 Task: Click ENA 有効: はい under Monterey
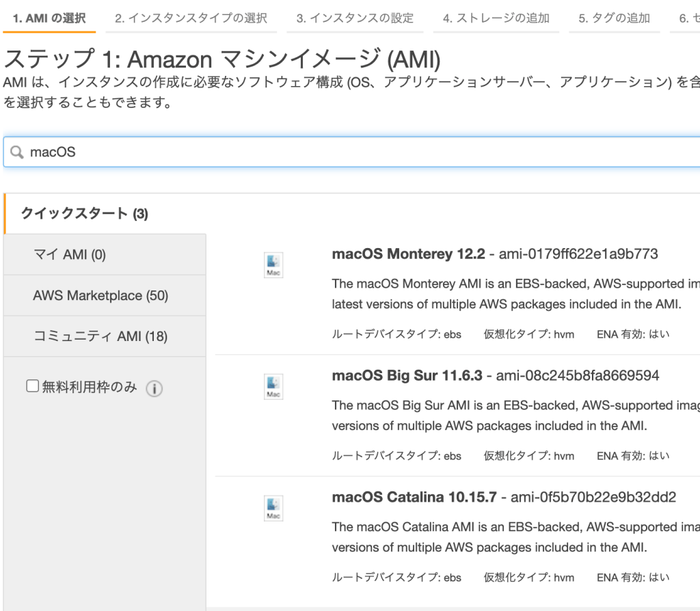pyautogui.click(x=634, y=334)
